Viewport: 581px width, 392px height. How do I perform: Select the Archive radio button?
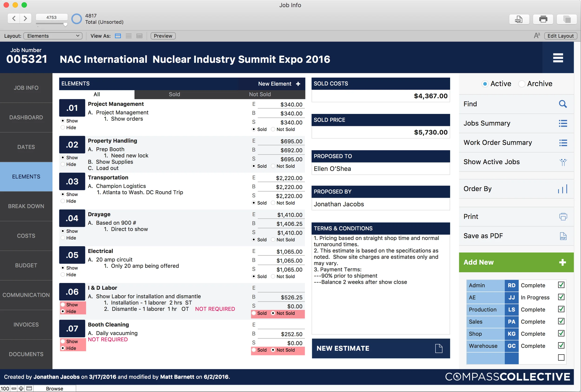[522, 84]
